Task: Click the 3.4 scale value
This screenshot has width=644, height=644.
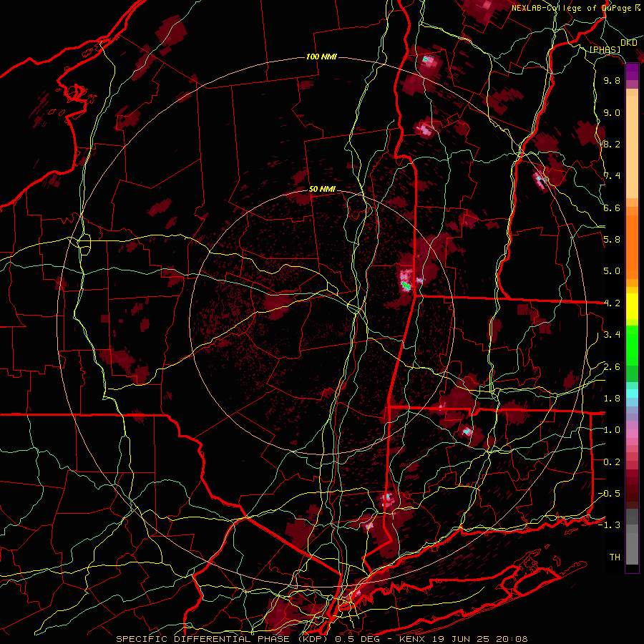Action: coord(612,335)
